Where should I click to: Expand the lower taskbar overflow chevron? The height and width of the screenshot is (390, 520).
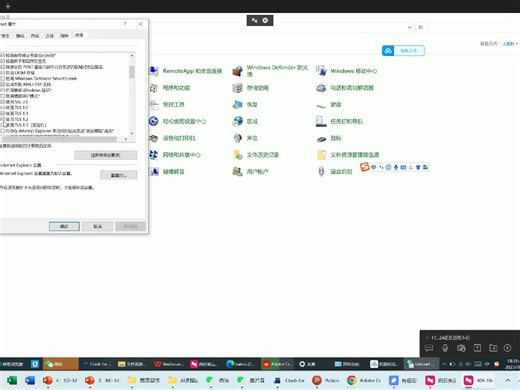507,380
